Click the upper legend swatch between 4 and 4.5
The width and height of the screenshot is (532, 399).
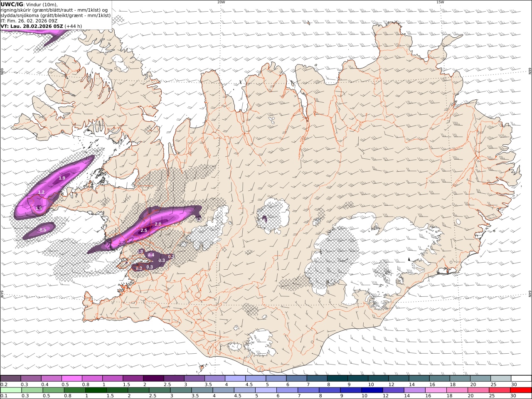tap(235, 379)
